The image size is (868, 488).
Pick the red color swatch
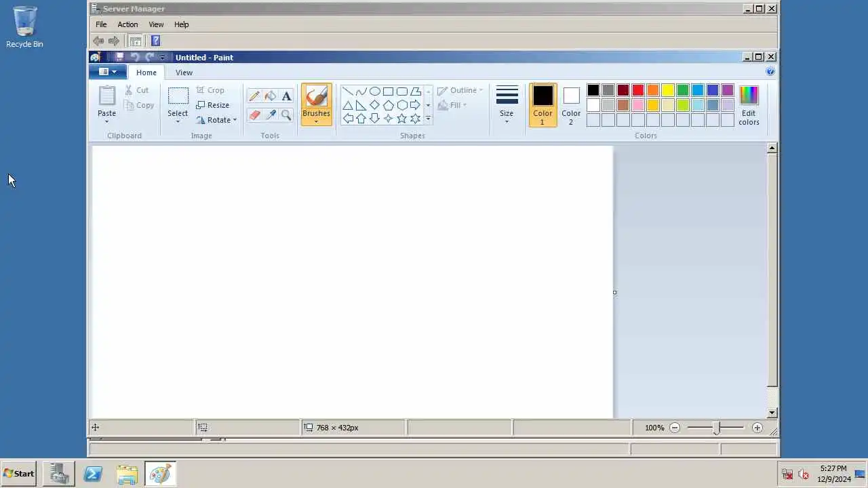click(x=638, y=90)
